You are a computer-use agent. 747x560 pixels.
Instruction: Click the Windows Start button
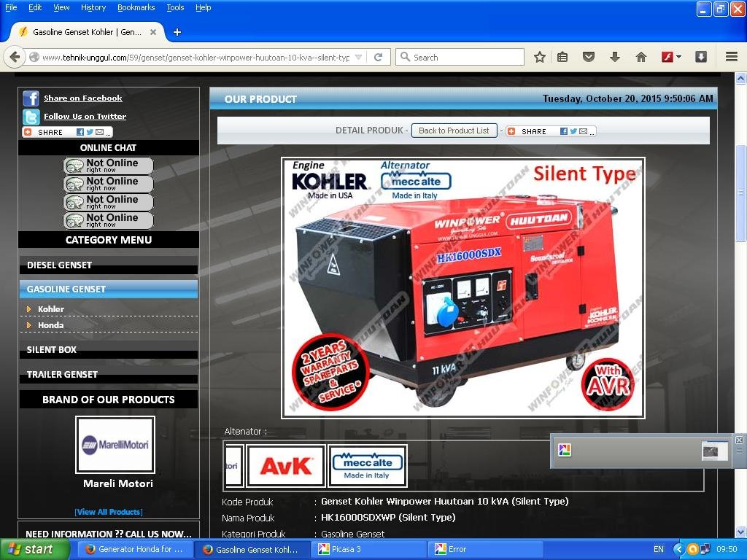34,550
